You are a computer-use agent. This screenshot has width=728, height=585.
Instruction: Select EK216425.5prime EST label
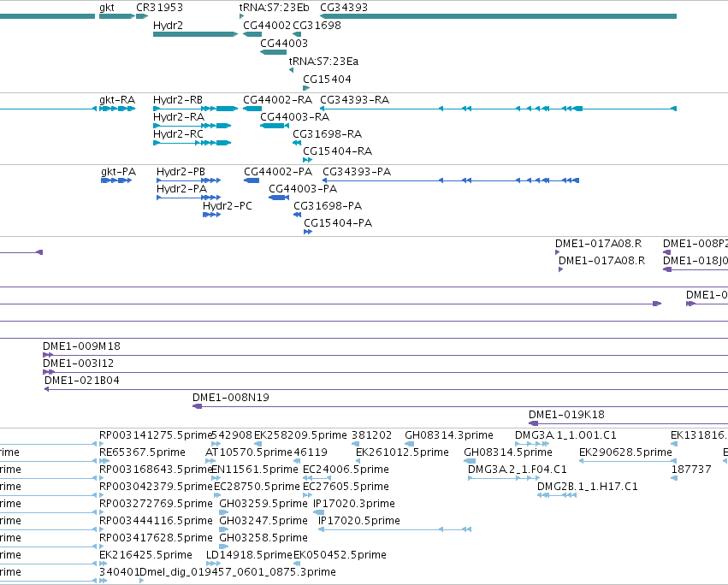point(145,555)
